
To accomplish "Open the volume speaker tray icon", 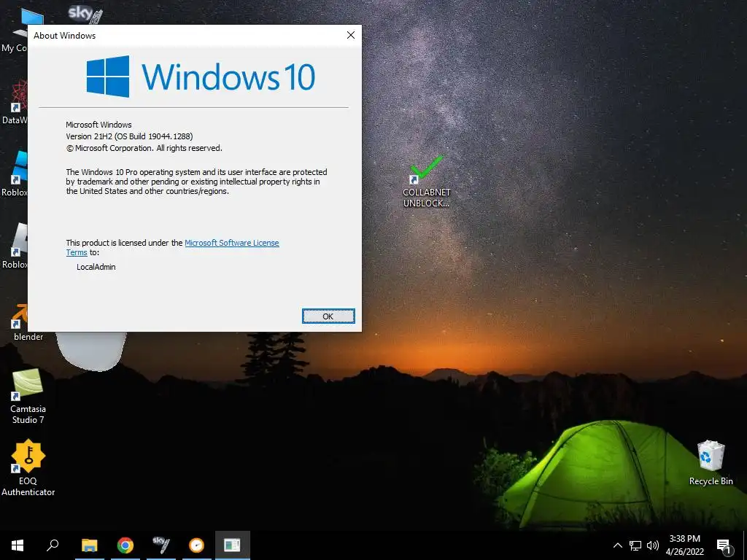I will (653, 545).
